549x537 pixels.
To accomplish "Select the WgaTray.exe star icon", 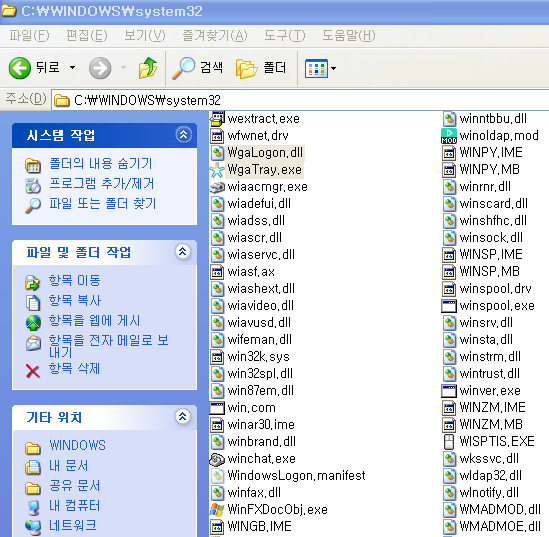I will coord(217,170).
